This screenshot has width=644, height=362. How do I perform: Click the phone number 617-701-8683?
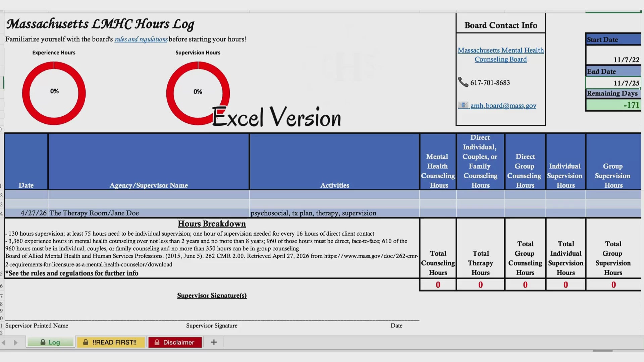click(x=490, y=82)
